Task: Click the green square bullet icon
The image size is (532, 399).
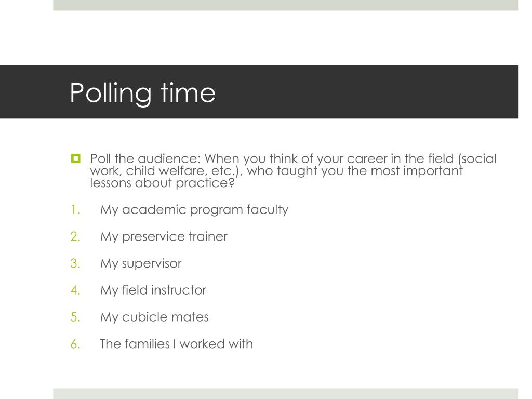Action: 76,158
